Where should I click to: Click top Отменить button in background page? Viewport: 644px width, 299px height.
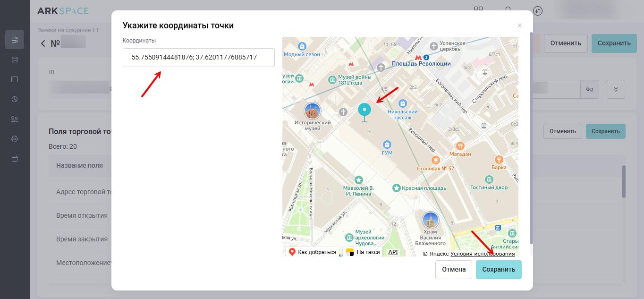click(566, 43)
